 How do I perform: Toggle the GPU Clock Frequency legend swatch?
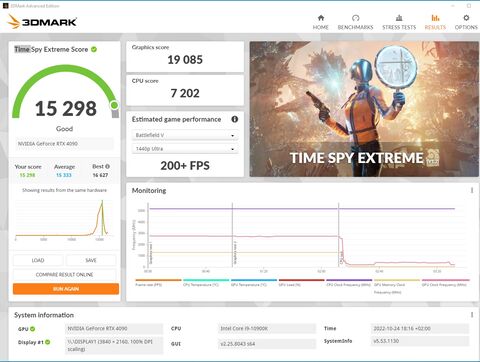[445, 280]
